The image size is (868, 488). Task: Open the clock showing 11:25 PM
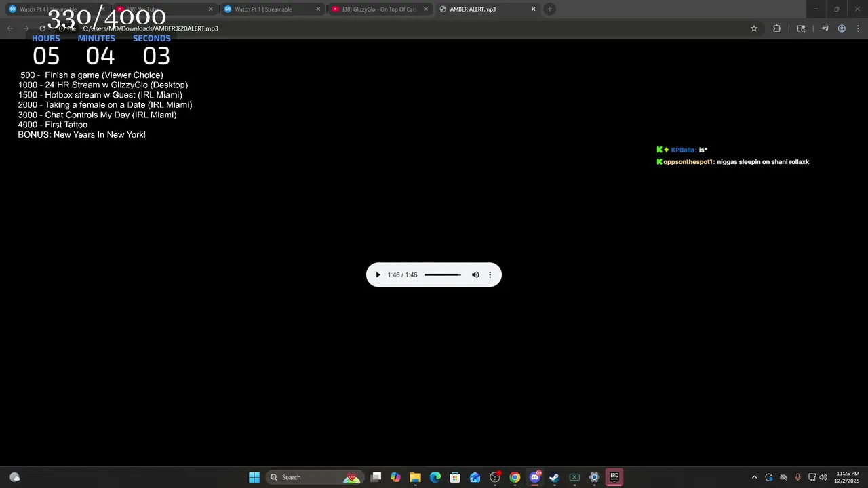point(848,477)
